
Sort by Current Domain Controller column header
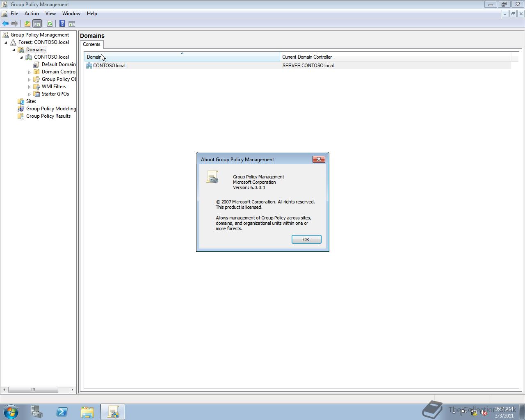pos(395,57)
